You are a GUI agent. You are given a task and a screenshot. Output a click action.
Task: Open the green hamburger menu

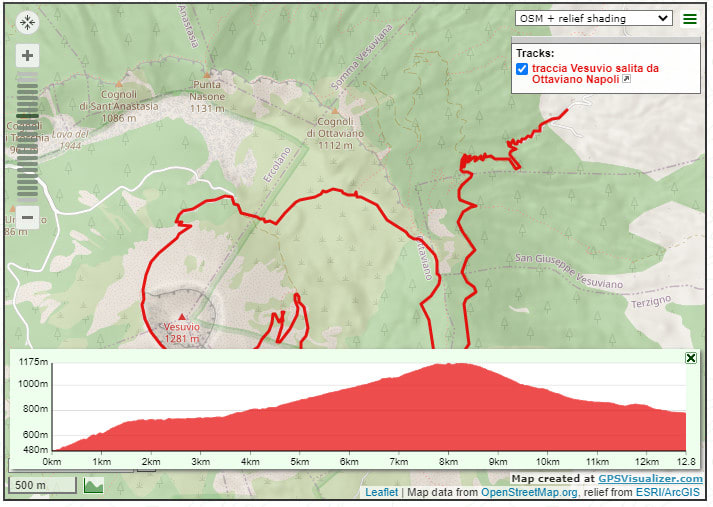point(690,19)
